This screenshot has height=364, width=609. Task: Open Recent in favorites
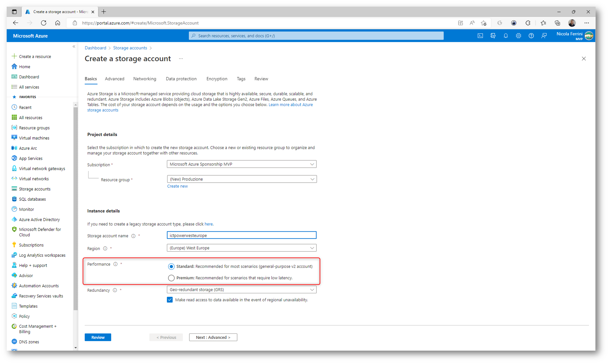(25, 108)
